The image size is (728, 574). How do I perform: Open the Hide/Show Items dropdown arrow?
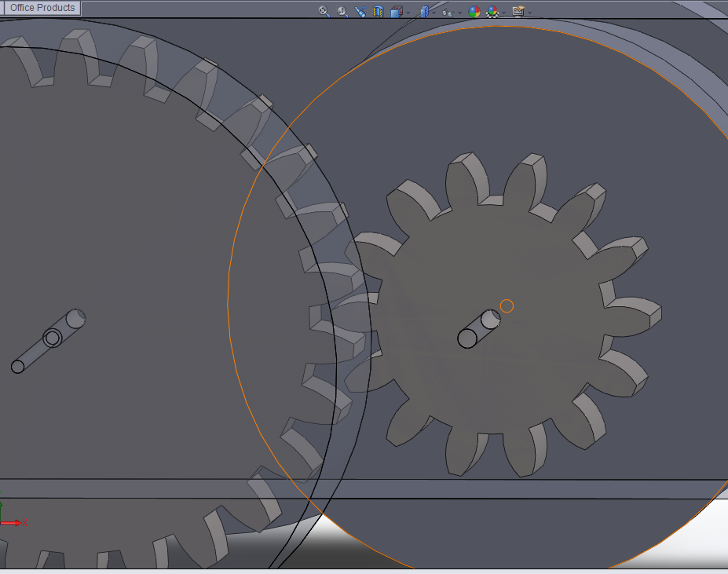point(460,13)
